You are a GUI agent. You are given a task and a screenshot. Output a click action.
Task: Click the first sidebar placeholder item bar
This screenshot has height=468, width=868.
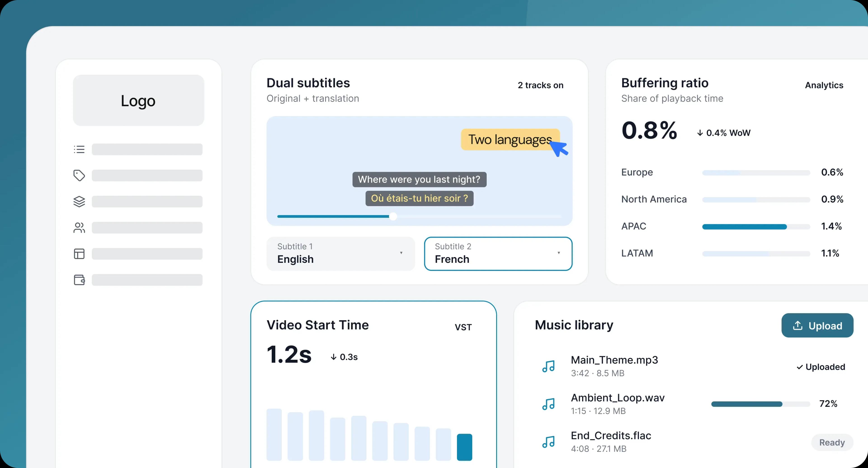click(147, 149)
